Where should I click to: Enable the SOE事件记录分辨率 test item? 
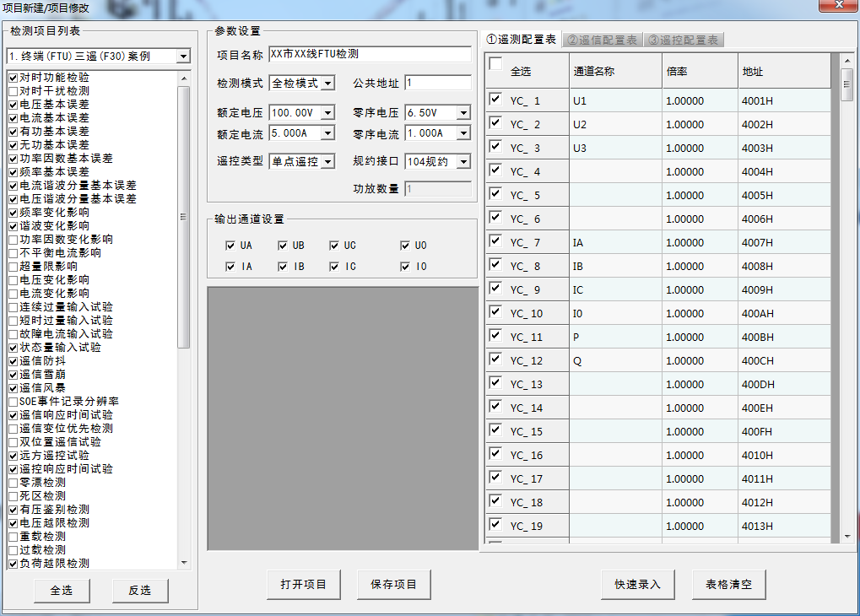pos(13,402)
